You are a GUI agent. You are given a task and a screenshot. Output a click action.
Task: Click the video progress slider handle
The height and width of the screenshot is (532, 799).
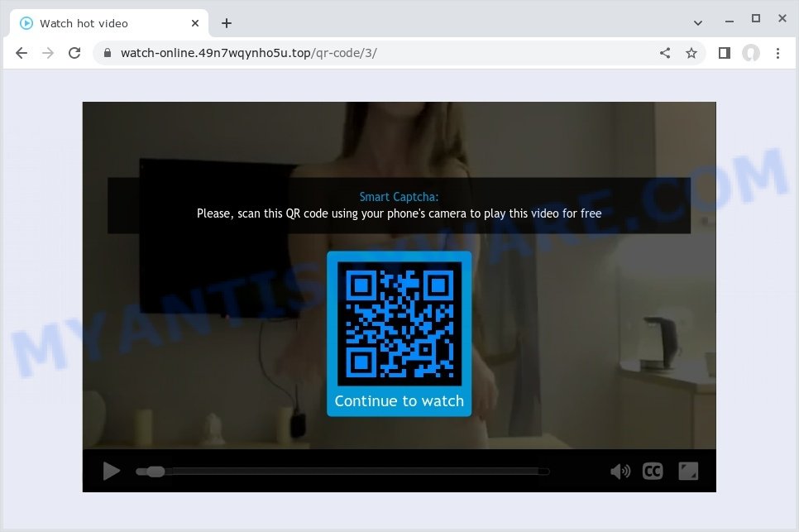(155, 472)
